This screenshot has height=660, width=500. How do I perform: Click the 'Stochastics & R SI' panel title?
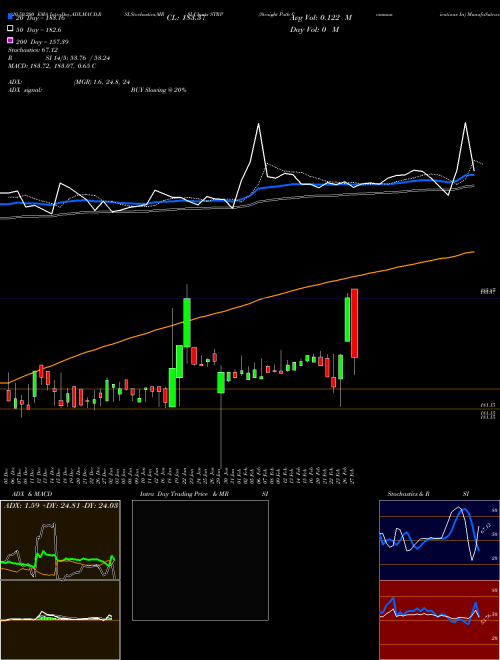point(428,494)
